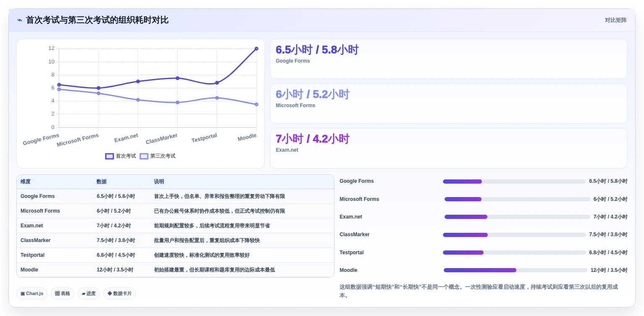Click the Google Forms 首次考试 point at 6.5
Screen dimensions: 644x316
tap(59, 85)
